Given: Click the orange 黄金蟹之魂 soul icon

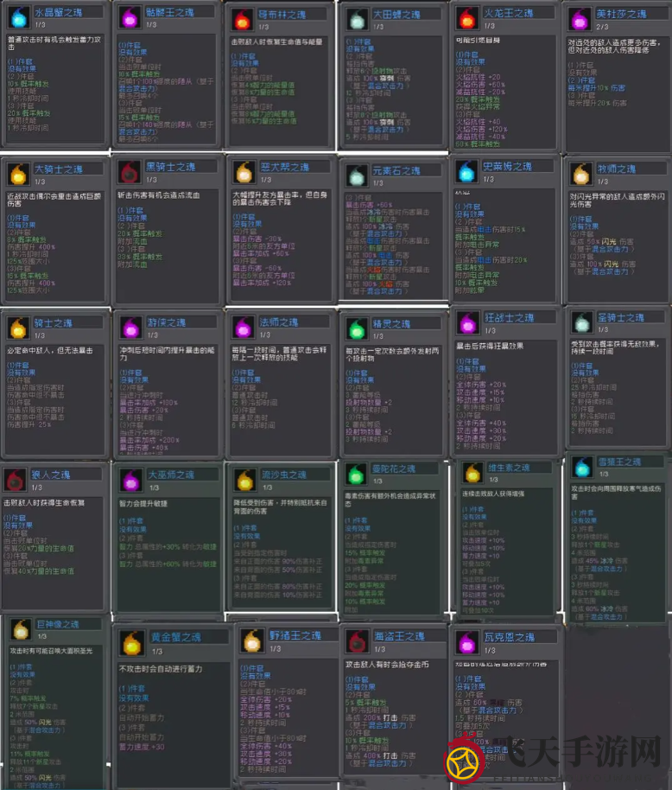Looking at the screenshot, I should tap(131, 642).
